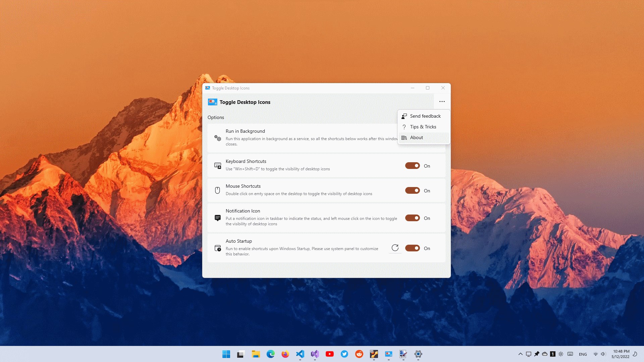Click the refresh icon in Auto Startup
Image resolution: width=644 pixels, height=362 pixels.
(395, 248)
